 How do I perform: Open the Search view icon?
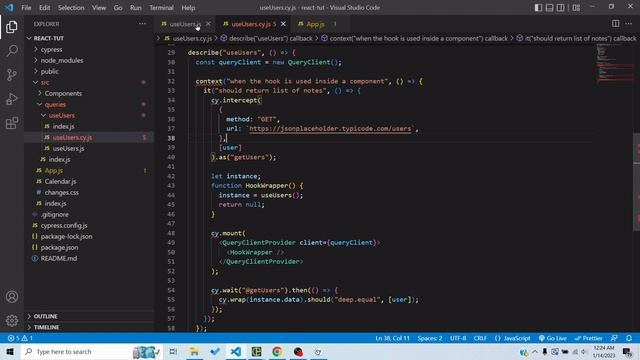pyautogui.click(x=12, y=51)
